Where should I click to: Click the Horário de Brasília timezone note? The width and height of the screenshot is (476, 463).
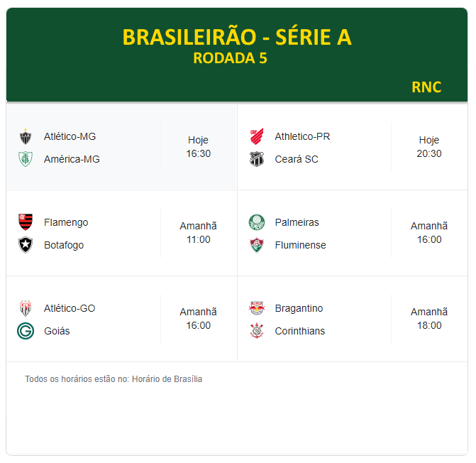(167, 379)
